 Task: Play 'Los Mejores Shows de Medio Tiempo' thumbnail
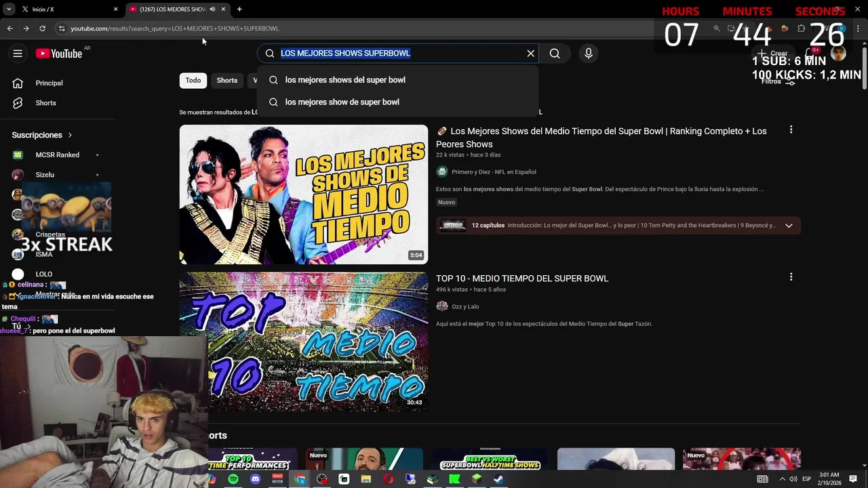[304, 195]
